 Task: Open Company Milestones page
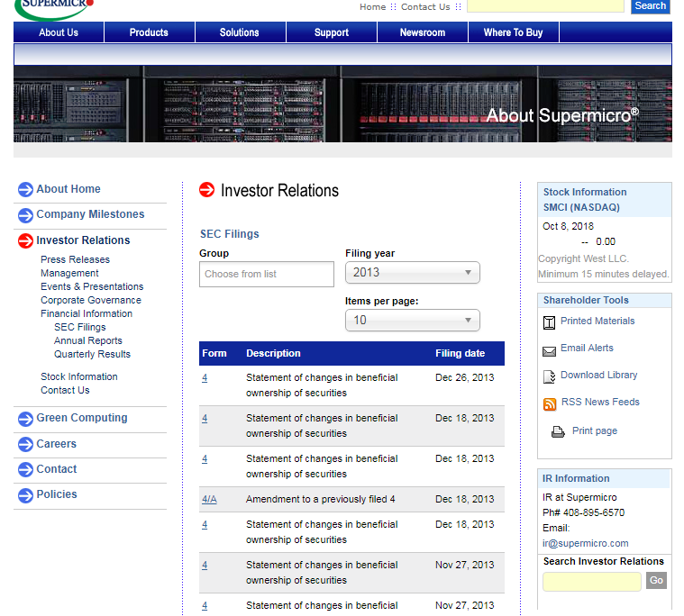(x=90, y=214)
